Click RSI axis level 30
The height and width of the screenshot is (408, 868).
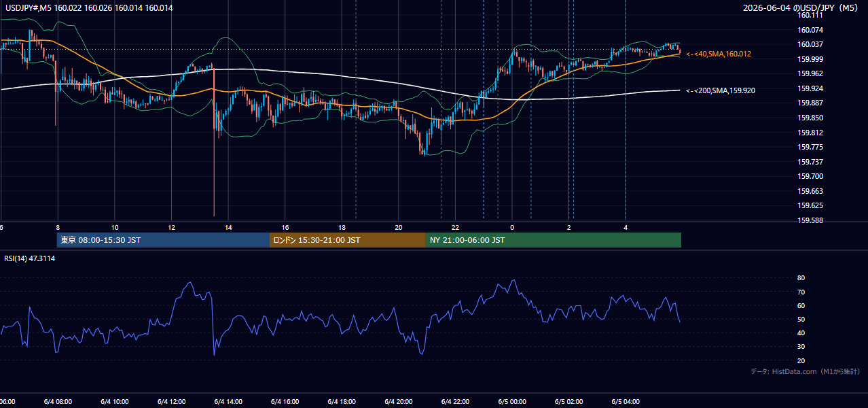tap(801, 347)
